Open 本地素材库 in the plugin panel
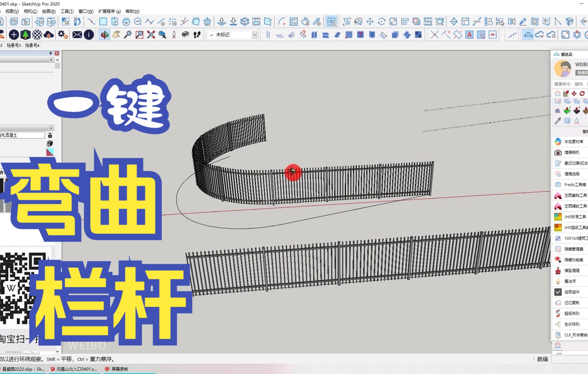 [x=570, y=141]
